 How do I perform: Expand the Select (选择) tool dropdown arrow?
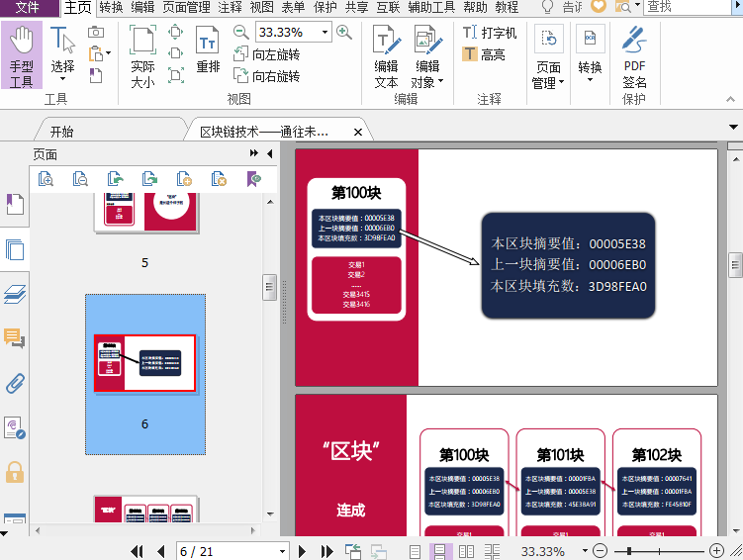pos(62,79)
